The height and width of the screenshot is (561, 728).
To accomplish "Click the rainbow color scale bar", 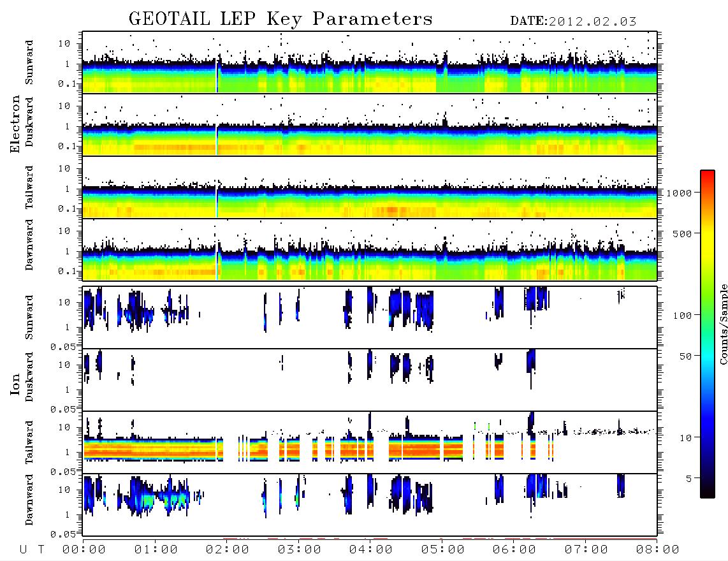I will coord(708,335).
